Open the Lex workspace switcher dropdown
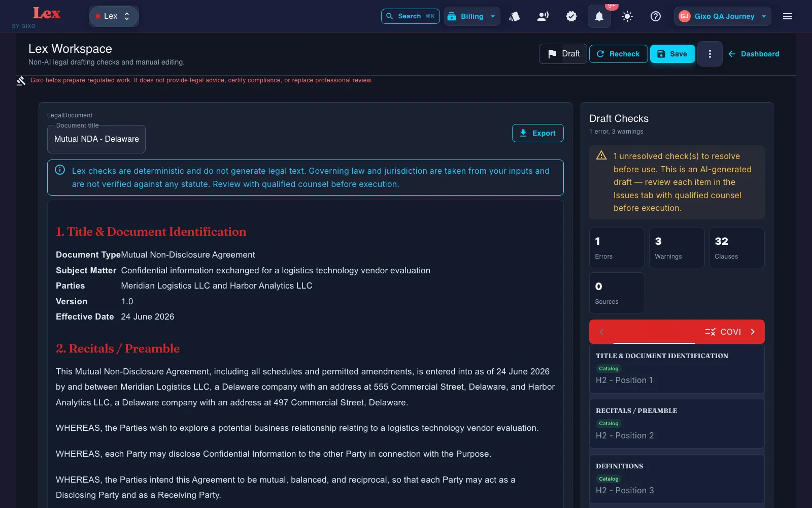812x508 pixels. click(114, 16)
